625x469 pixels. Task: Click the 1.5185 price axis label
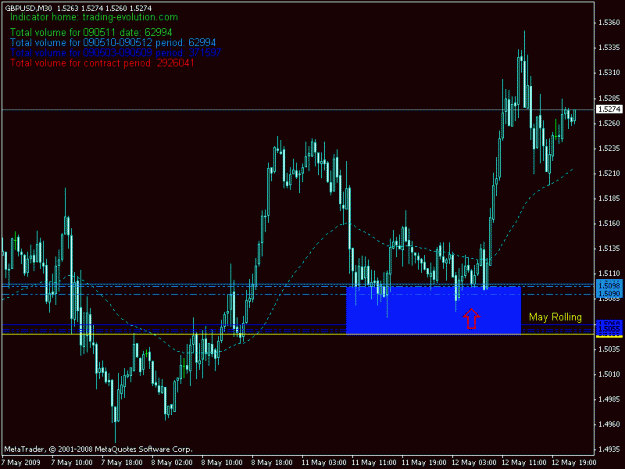click(609, 198)
